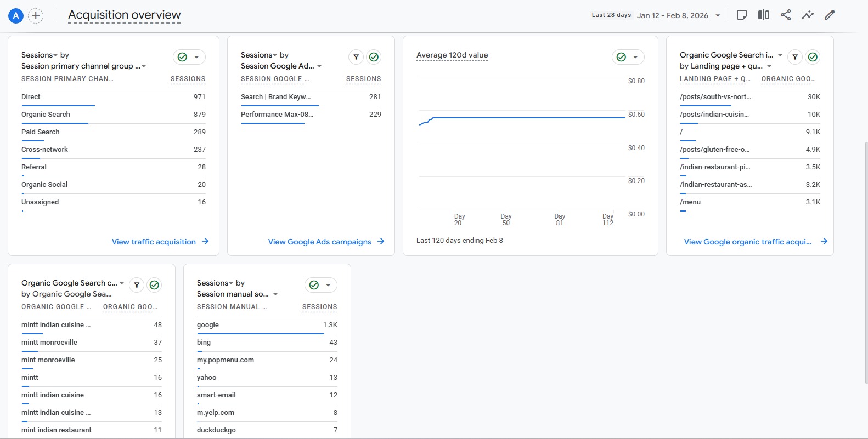Toggle green check status on Average 120d card
This screenshot has width=868, height=439.
(x=622, y=57)
